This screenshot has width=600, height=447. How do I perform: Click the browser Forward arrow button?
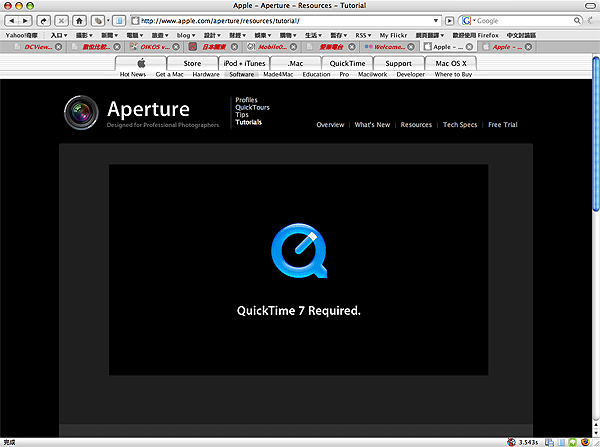[x=25, y=21]
